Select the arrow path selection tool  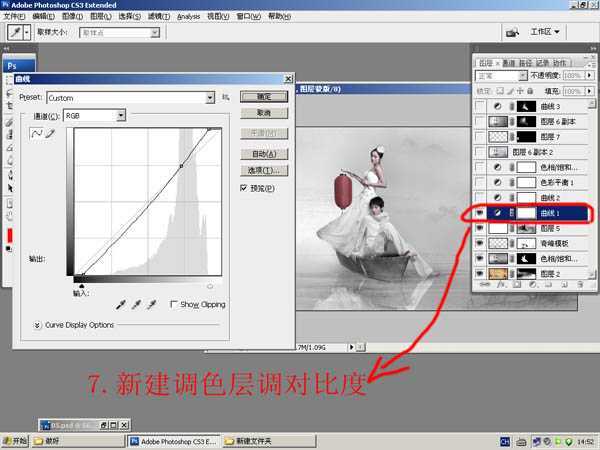[10, 188]
